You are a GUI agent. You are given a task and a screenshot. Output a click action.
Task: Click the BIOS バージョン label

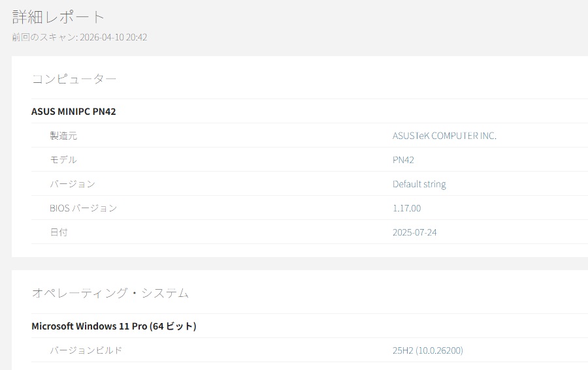(x=83, y=208)
